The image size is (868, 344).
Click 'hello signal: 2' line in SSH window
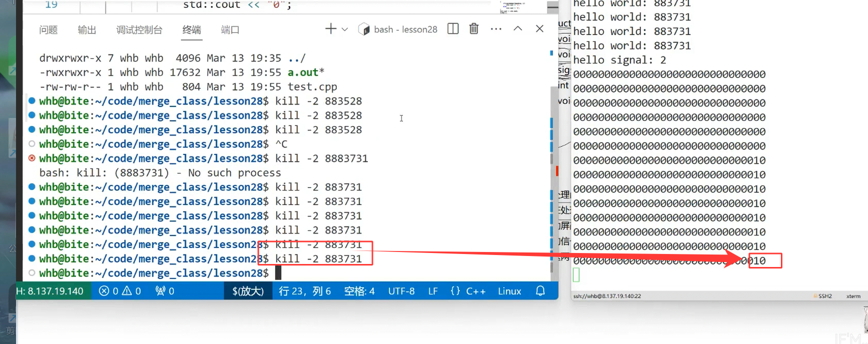(x=620, y=60)
